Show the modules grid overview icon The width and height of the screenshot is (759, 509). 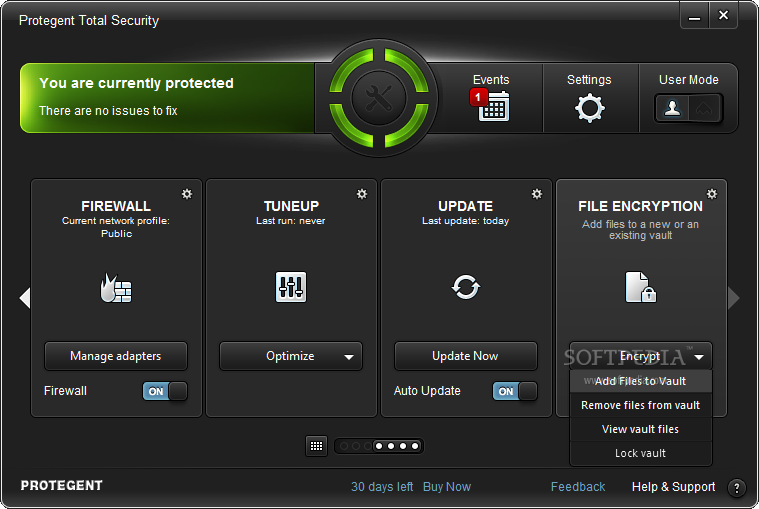click(x=317, y=446)
